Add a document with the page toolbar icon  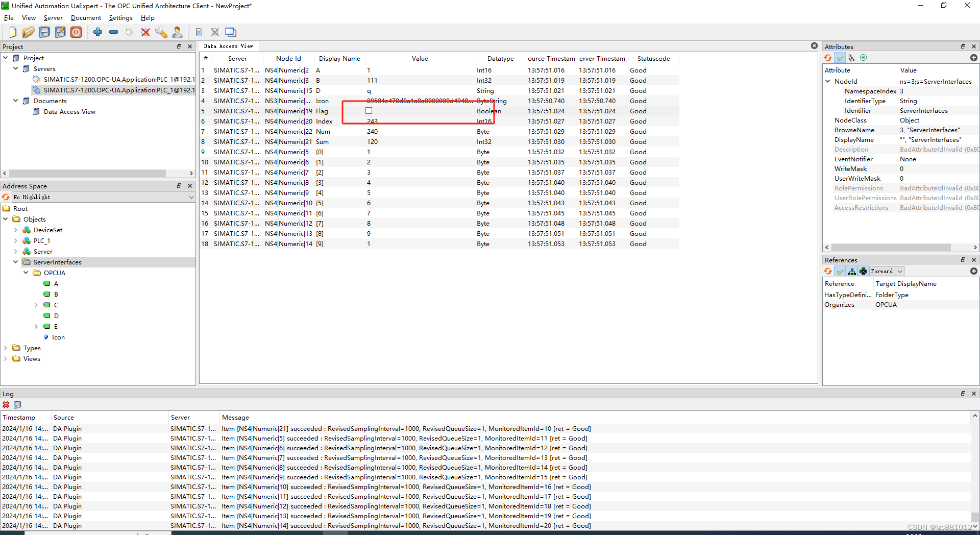pos(199,32)
